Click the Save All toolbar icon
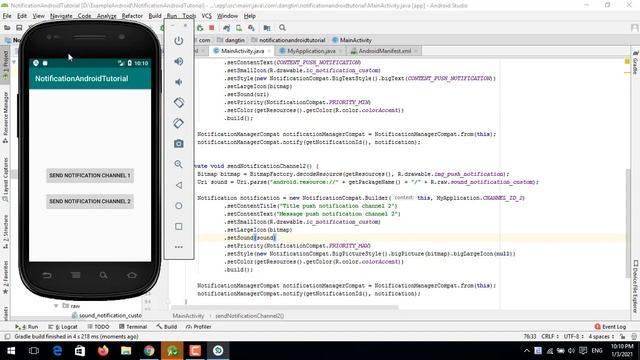 [x=19, y=28]
